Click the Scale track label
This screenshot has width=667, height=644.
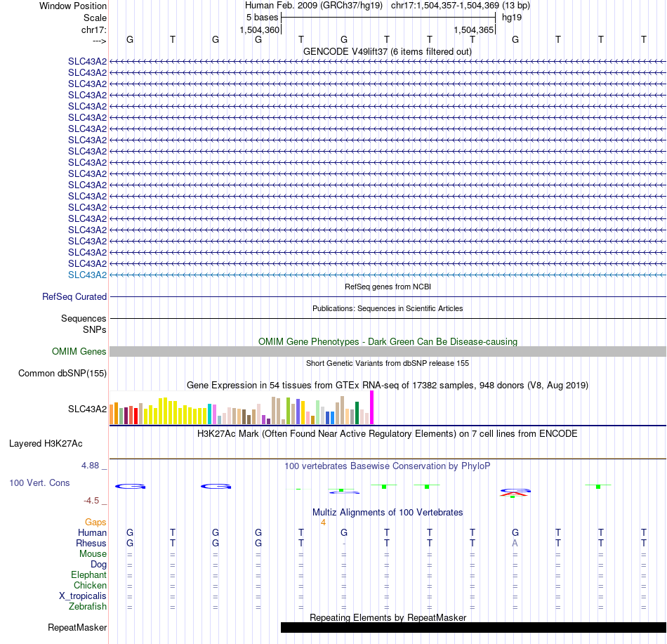pyautogui.click(x=95, y=18)
